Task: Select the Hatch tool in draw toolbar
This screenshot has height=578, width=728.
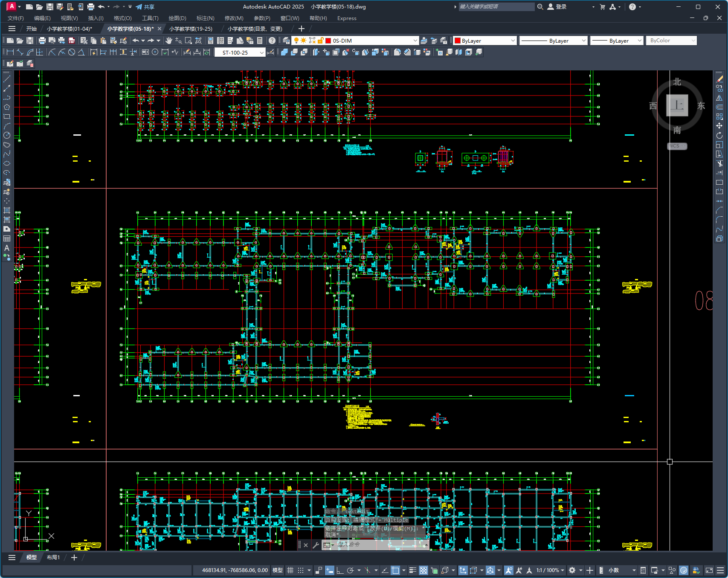Action: click(x=7, y=210)
